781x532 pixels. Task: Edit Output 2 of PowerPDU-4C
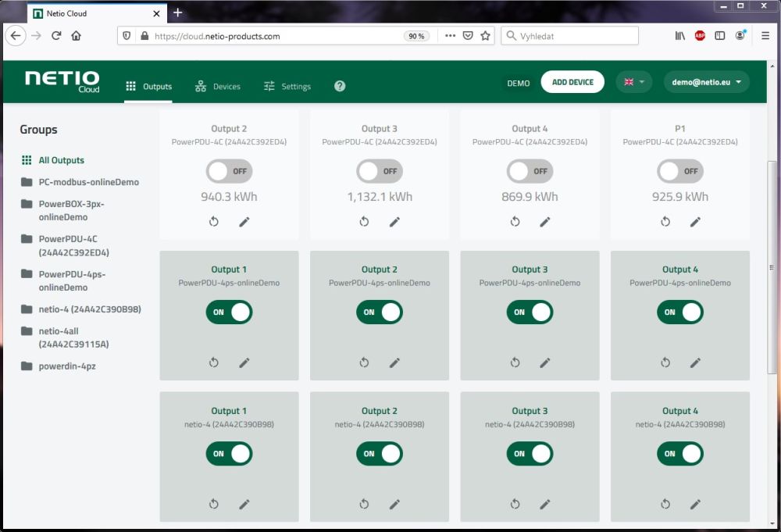[244, 222]
